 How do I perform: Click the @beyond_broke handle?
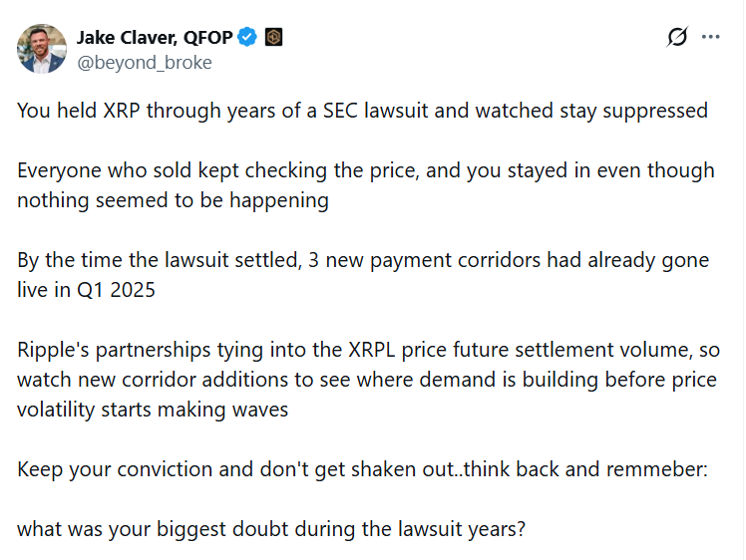144,62
